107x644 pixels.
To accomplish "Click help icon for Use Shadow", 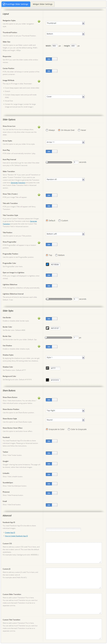I will [x=39, y=346].
